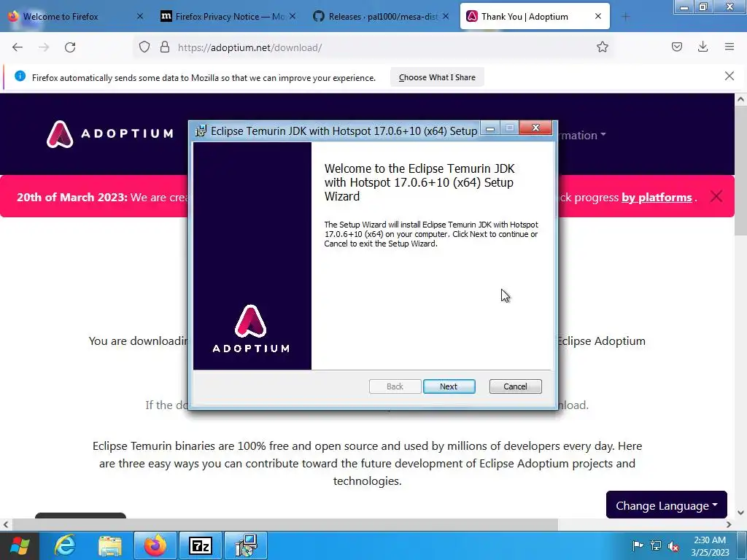Click the Choose What I Share button

coord(437,77)
